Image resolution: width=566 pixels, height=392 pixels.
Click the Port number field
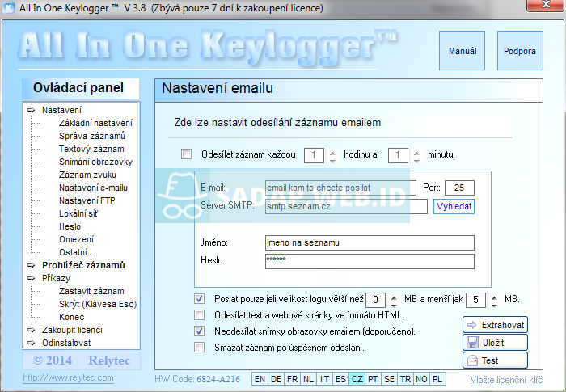point(459,188)
